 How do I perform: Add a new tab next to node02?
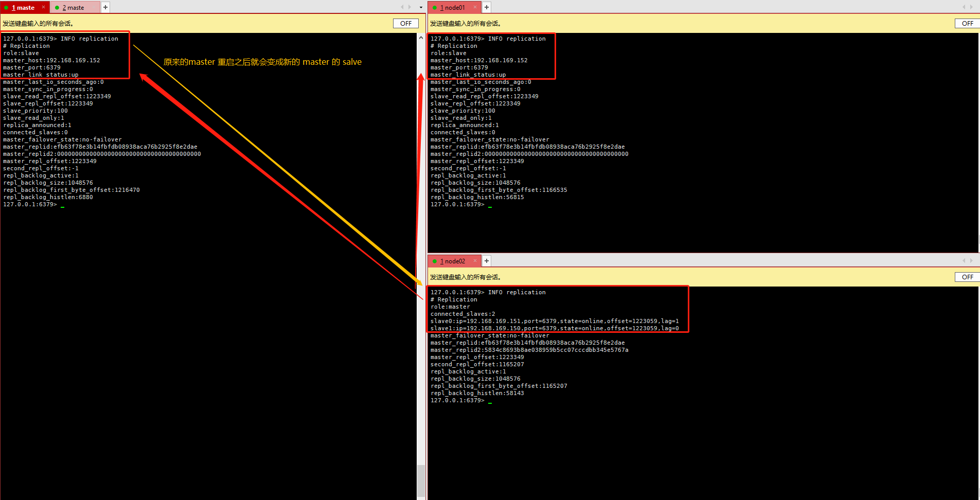click(x=487, y=261)
